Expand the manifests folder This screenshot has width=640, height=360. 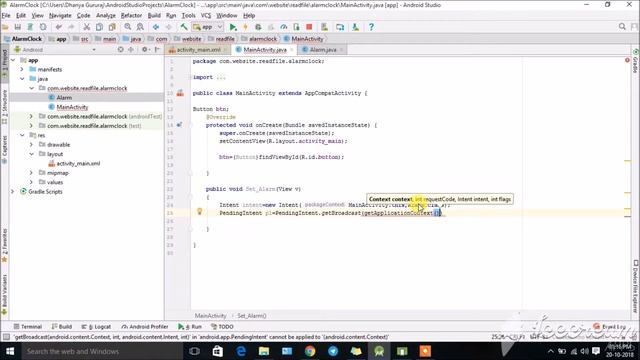click(22, 69)
